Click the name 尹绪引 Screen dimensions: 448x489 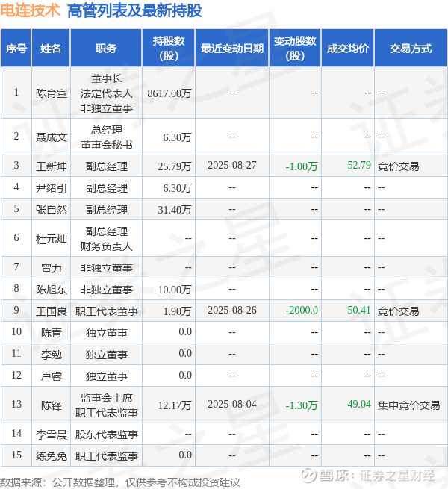(x=52, y=187)
